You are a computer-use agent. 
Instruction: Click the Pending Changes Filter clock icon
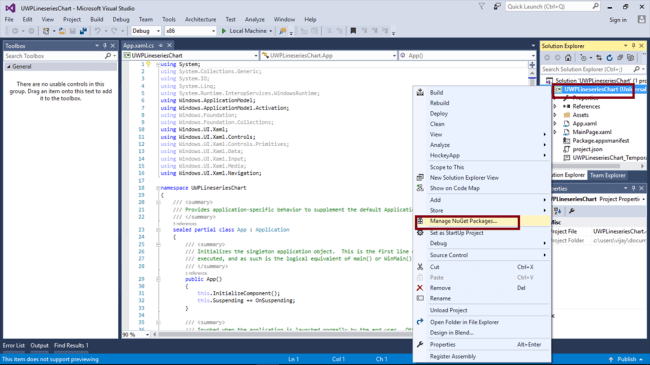click(584, 58)
